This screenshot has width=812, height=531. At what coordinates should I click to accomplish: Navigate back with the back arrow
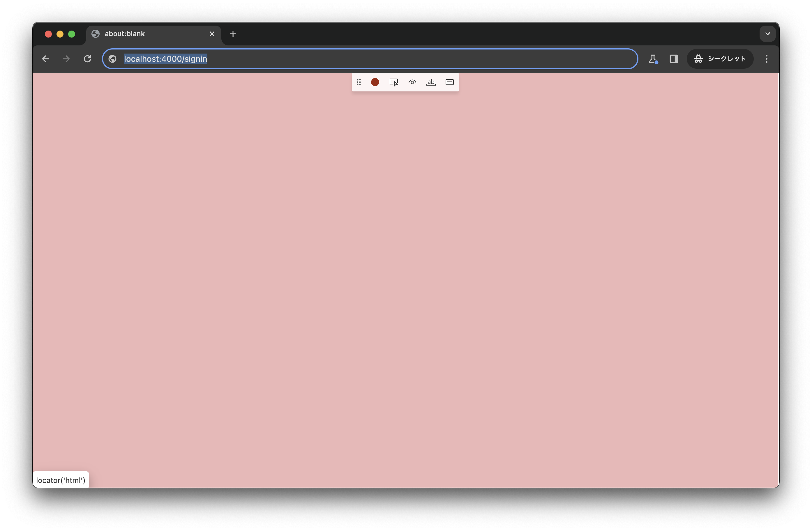pyautogui.click(x=45, y=59)
